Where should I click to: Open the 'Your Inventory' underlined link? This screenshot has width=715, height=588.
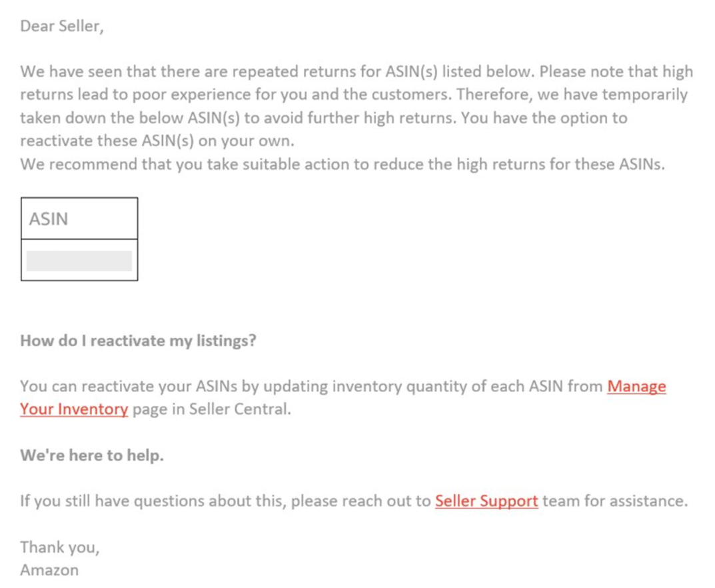73,409
